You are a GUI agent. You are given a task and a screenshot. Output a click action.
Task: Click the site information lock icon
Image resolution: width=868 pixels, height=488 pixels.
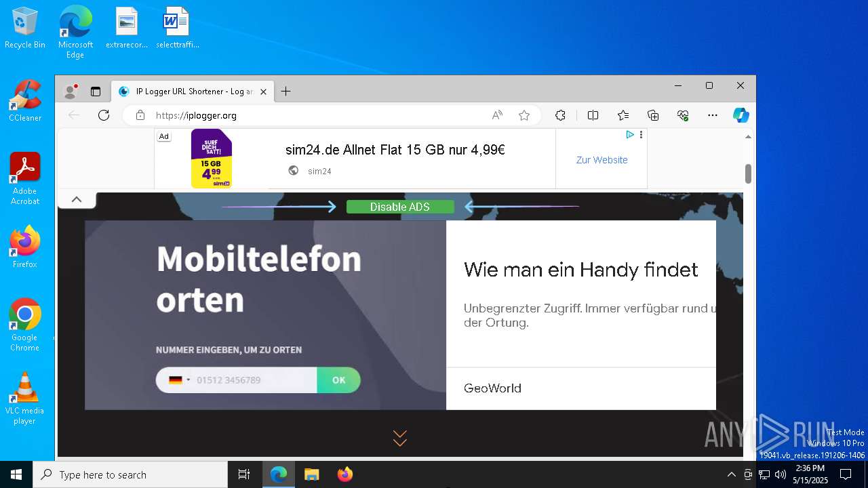coord(140,115)
